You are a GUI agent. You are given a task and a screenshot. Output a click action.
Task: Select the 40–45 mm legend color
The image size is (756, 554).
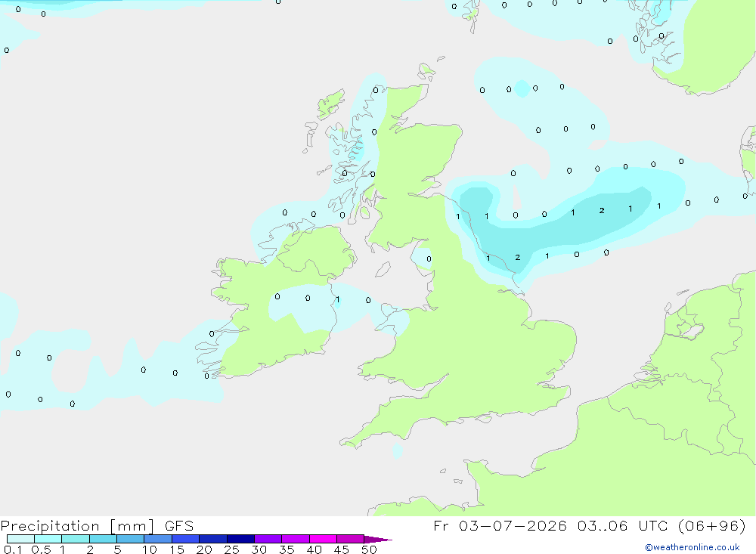tap(323, 539)
